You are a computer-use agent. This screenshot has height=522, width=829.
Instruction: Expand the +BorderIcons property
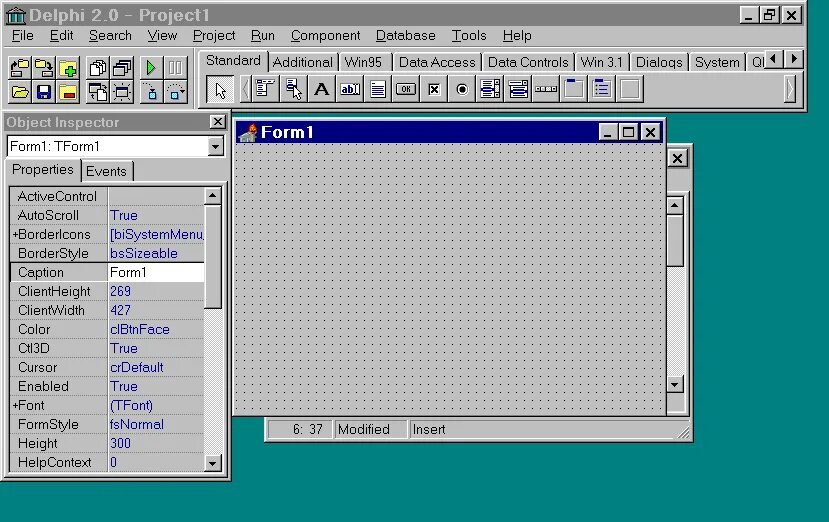[15, 234]
